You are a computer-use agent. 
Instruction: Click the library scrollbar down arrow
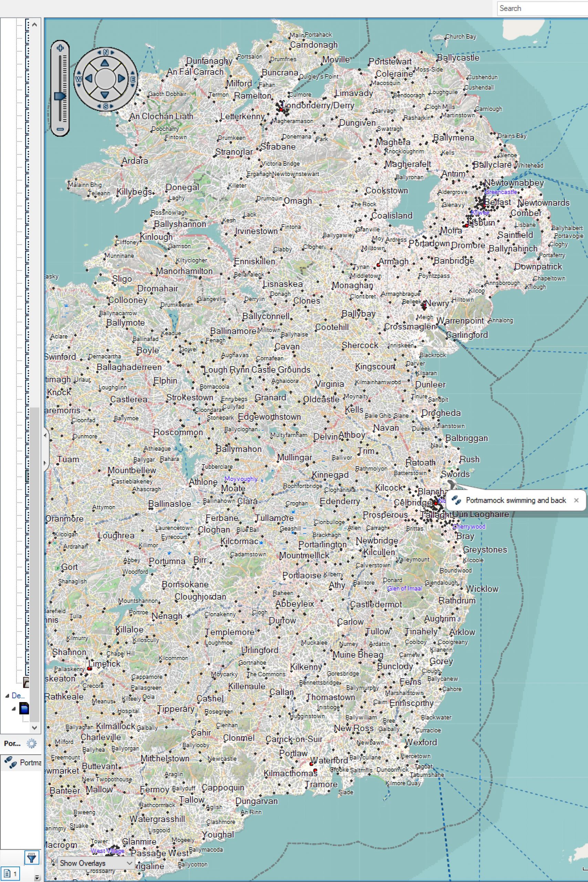(34, 728)
